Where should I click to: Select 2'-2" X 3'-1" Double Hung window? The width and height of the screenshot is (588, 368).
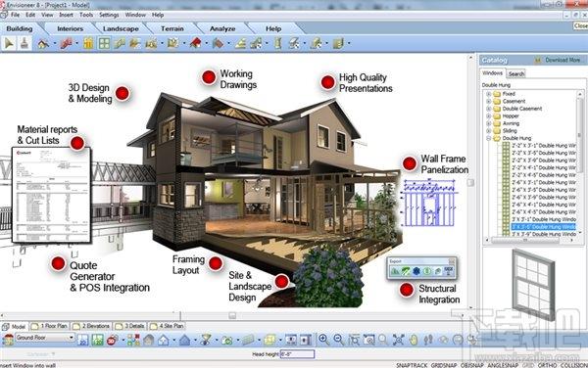pyautogui.click(x=544, y=146)
